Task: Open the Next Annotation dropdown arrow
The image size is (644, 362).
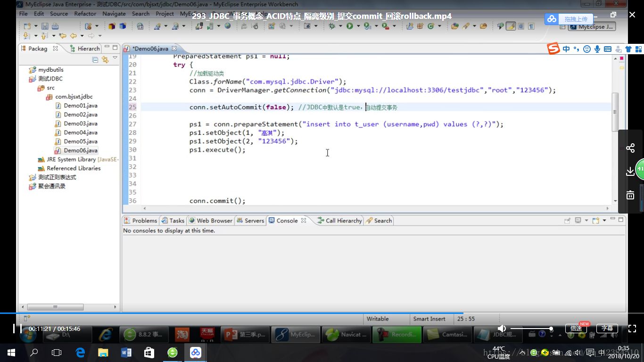Action: coord(35,36)
